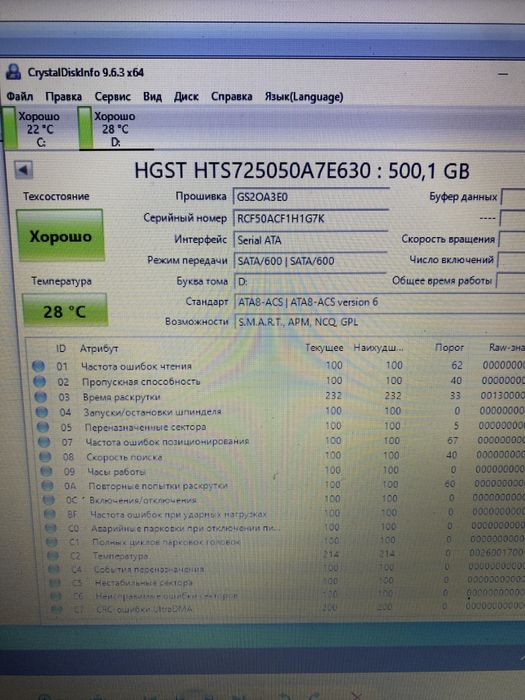Viewport: 525px width, 700px height.
Task: Select row Запуски/остановки шпинделя
Action: [279, 411]
